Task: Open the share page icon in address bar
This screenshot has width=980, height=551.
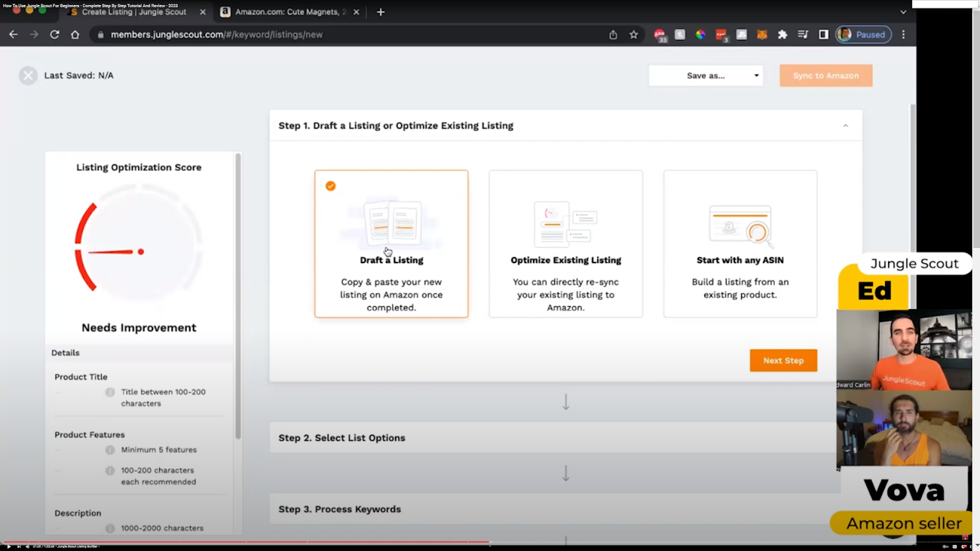Action: click(x=613, y=35)
